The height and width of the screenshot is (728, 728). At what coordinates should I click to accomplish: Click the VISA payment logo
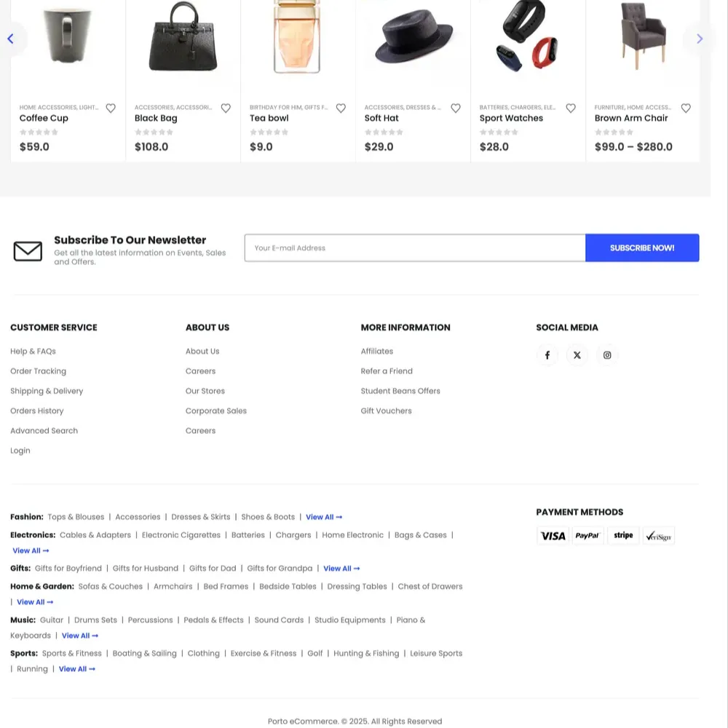pyautogui.click(x=553, y=536)
